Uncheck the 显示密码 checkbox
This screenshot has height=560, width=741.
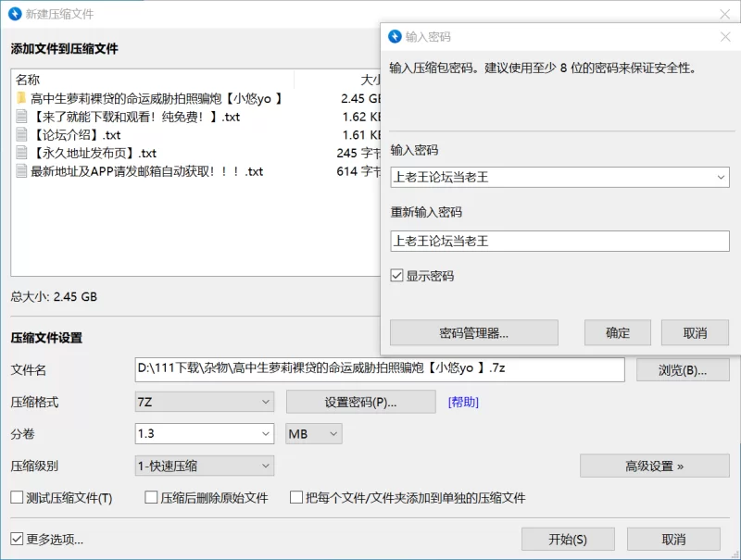(x=396, y=275)
